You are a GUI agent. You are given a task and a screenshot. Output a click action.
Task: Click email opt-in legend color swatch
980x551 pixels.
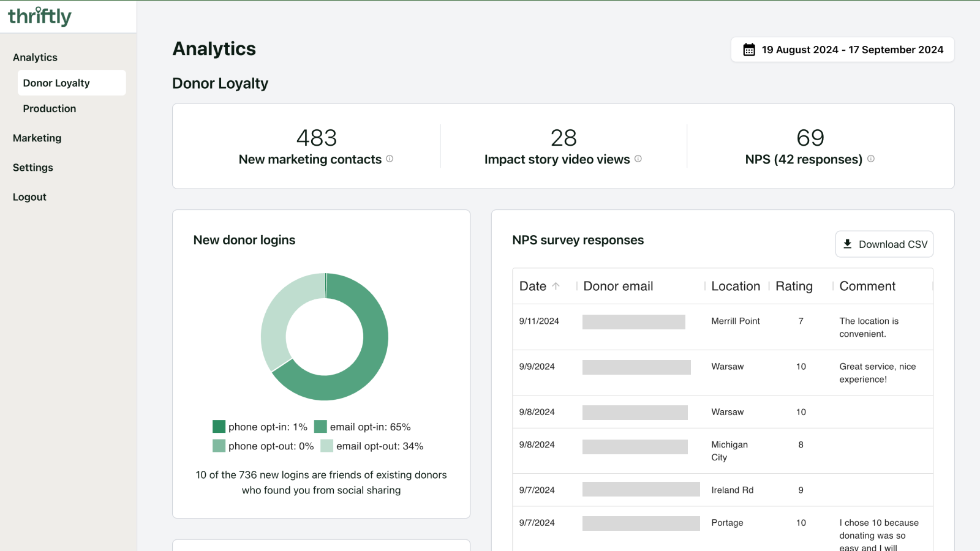pos(320,426)
